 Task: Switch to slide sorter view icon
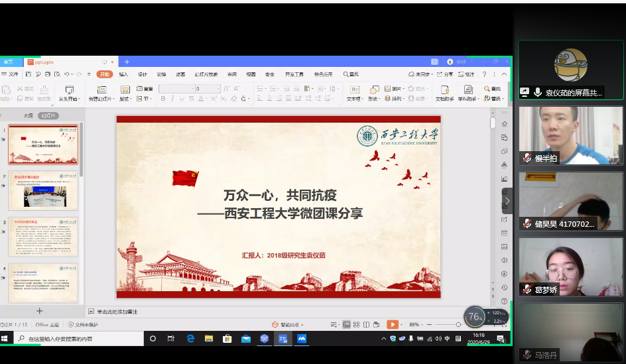coord(357,324)
